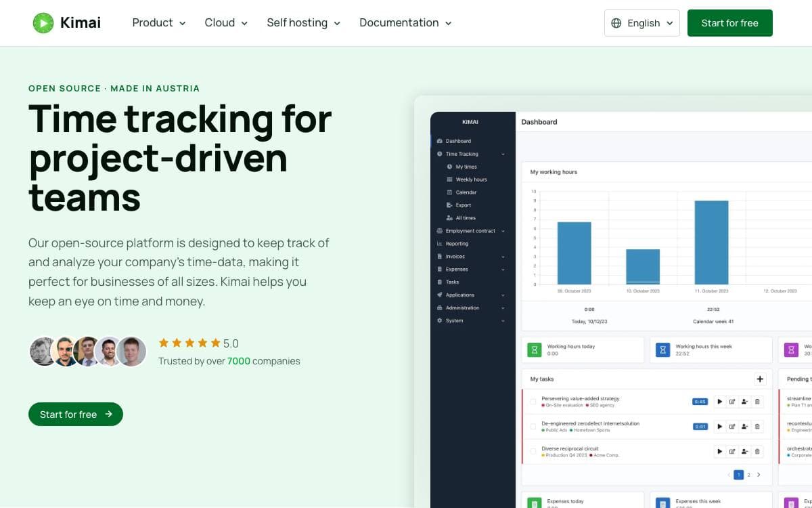812x508 pixels.
Task: Delete the Persevering value-added strategy task
Action: [757, 402]
